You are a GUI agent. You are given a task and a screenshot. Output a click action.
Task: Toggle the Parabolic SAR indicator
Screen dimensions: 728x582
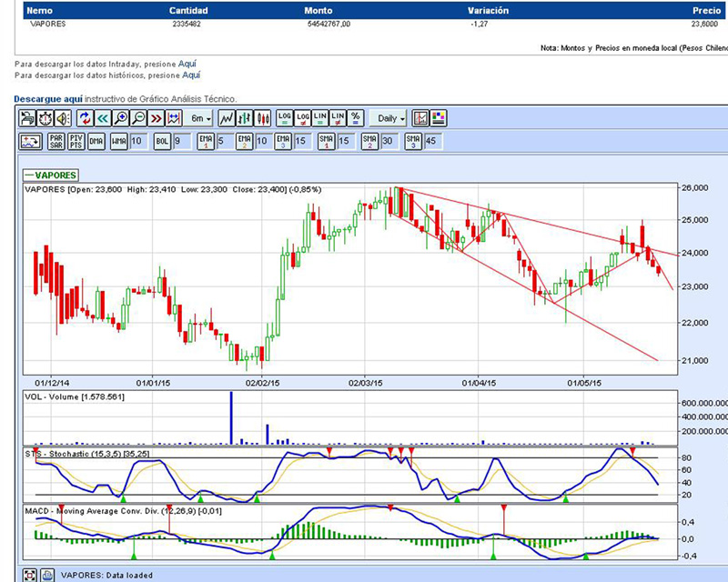(x=56, y=141)
